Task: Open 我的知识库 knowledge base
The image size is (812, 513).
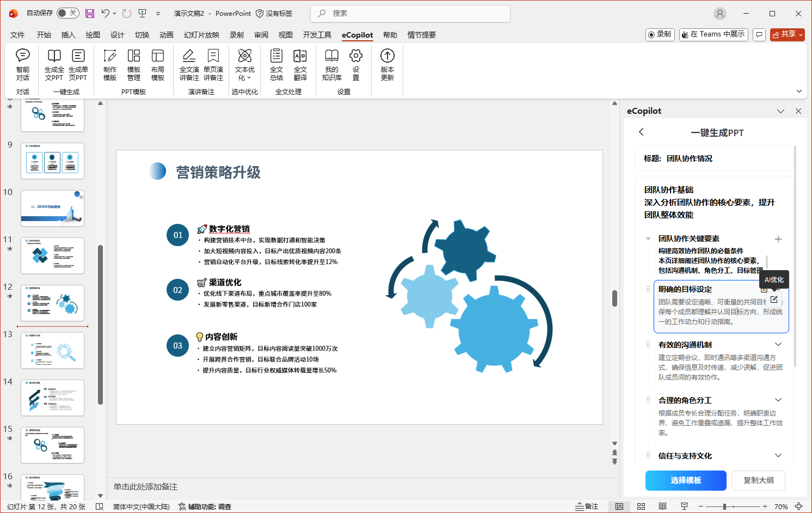Action: point(331,65)
